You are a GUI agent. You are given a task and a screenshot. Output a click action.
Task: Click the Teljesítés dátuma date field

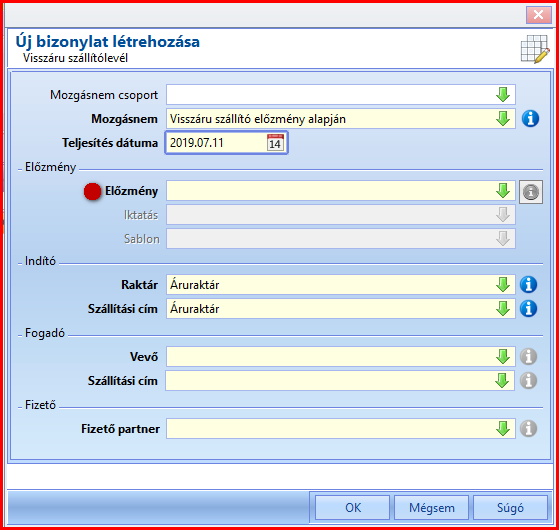click(x=226, y=143)
